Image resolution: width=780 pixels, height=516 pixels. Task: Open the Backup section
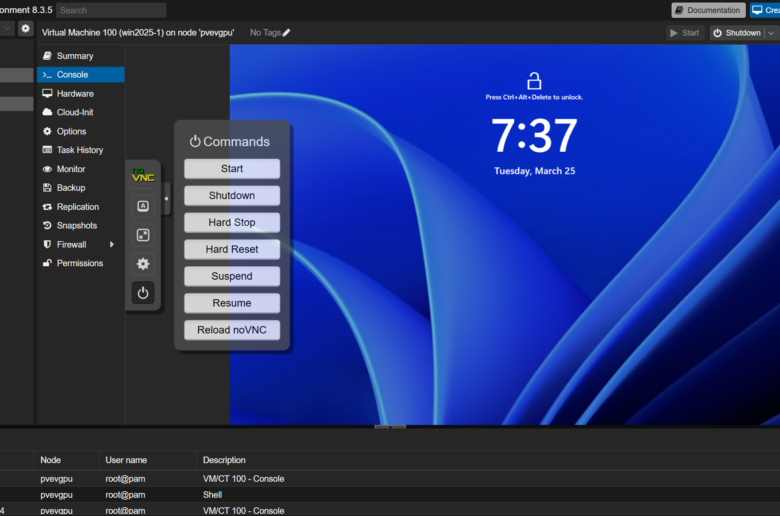tap(81, 188)
